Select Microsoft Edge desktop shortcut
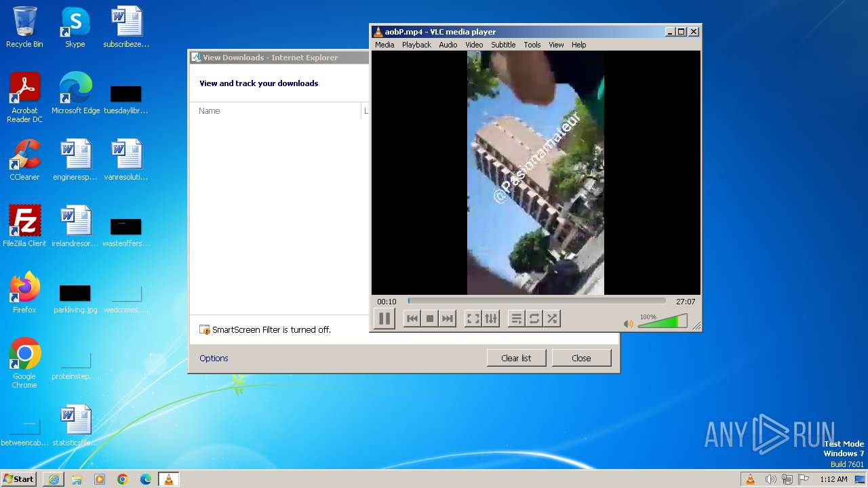The width and height of the screenshot is (868, 488). tap(75, 94)
